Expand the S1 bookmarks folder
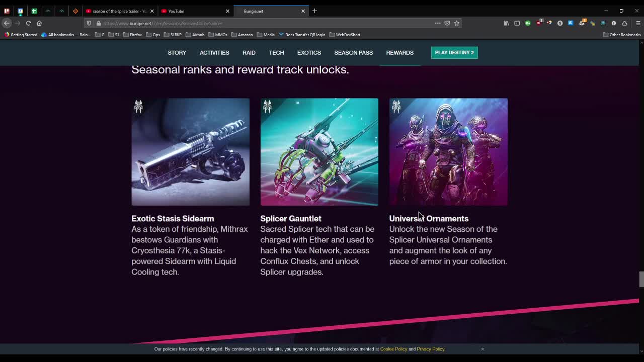The width and height of the screenshot is (644, 362). tap(114, 35)
